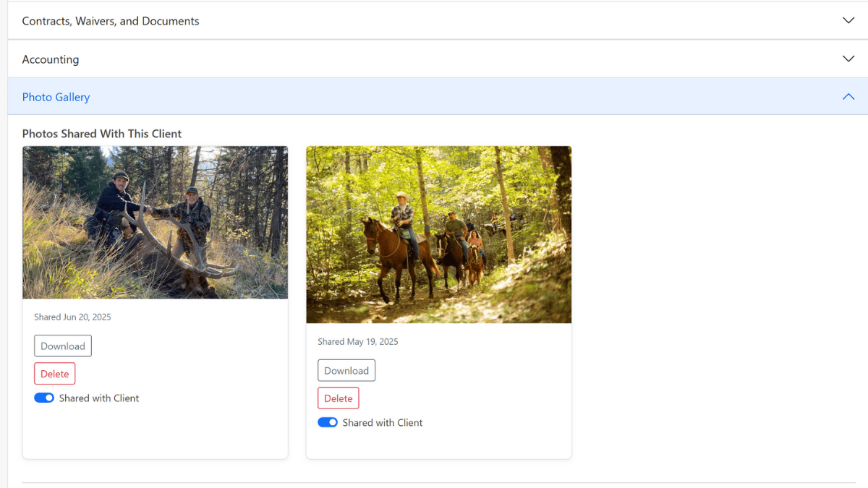Click the Shared Jun 20, 2025 date text
This screenshot has width=868, height=488.
click(72, 317)
